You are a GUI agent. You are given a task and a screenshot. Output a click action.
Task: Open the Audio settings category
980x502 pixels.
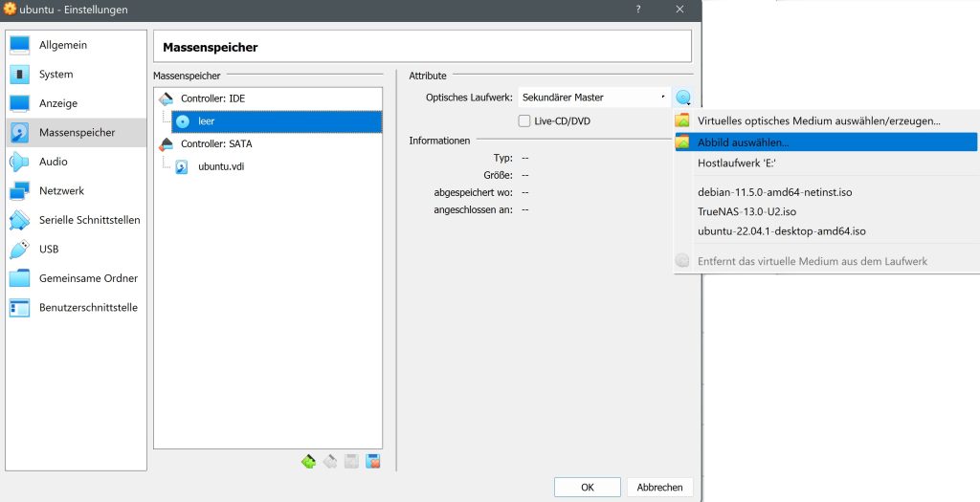[77, 162]
